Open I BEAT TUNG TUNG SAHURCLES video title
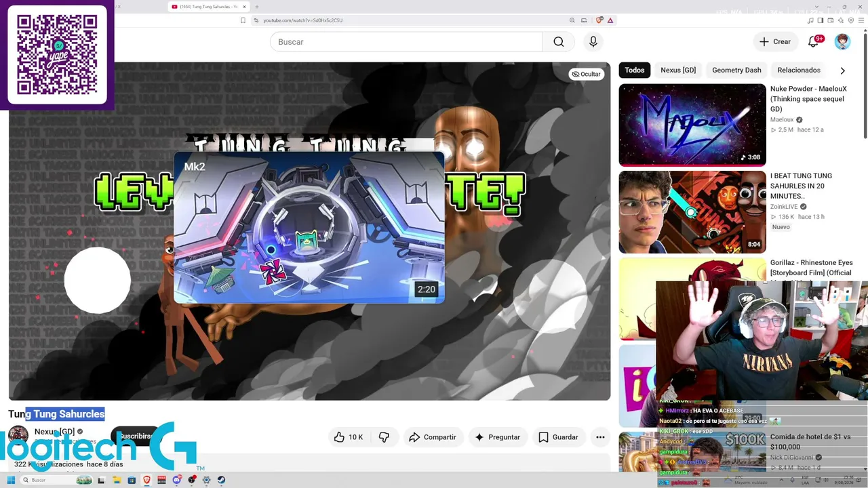 (x=802, y=186)
